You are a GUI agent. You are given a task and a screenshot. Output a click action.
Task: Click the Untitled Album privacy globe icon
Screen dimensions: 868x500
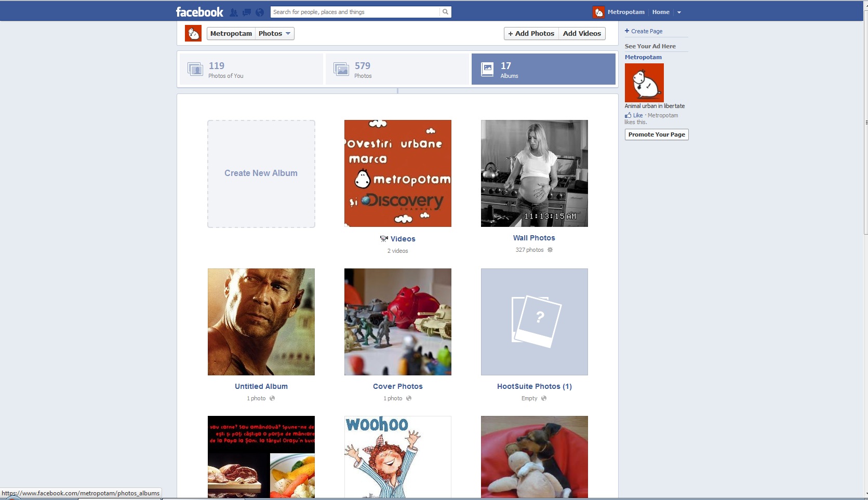click(x=272, y=398)
